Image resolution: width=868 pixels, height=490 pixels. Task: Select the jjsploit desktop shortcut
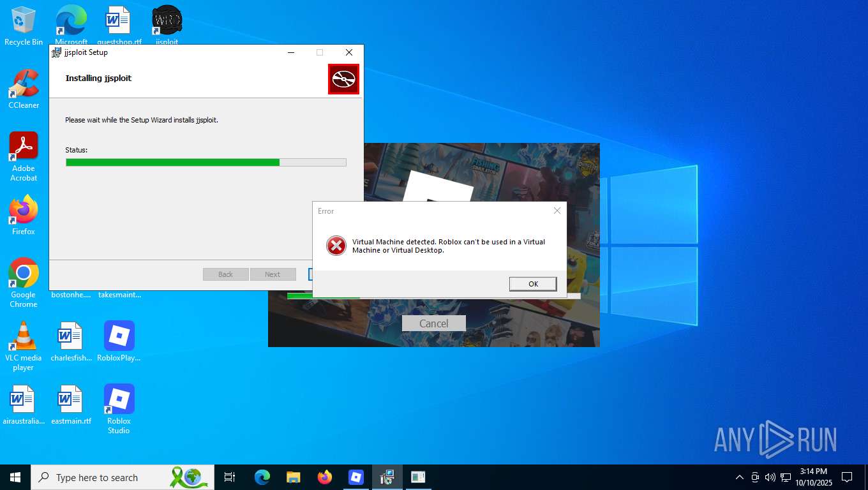(x=167, y=26)
